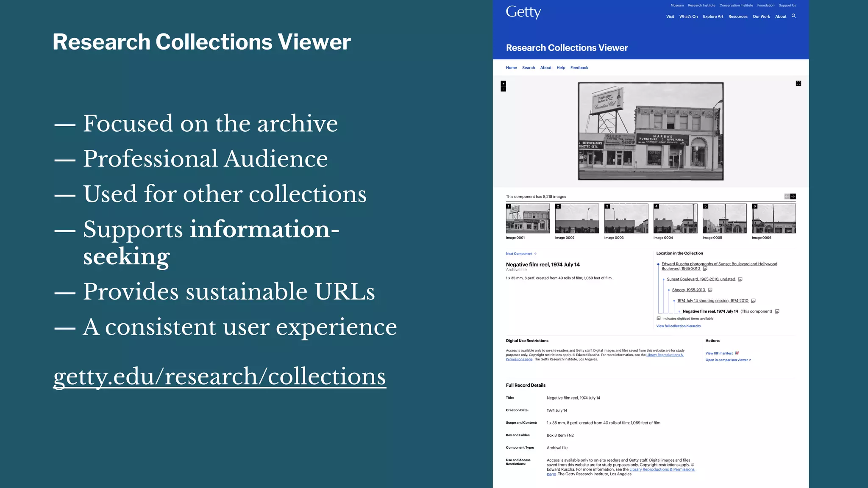868x488 pixels.
Task: Click 'Box 3 Item FN2' value
Action: [x=560, y=435]
